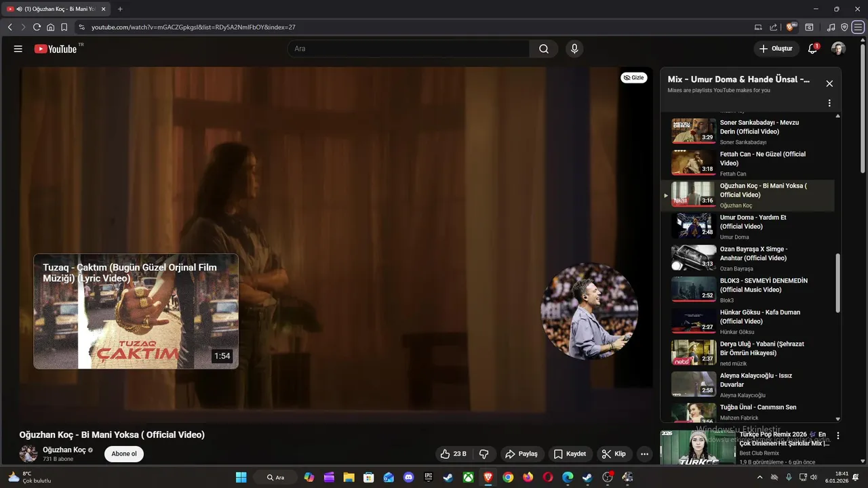The image size is (868, 488).
Task: Play Umur Doma - Yardım Et
Action: pos(747,226)
